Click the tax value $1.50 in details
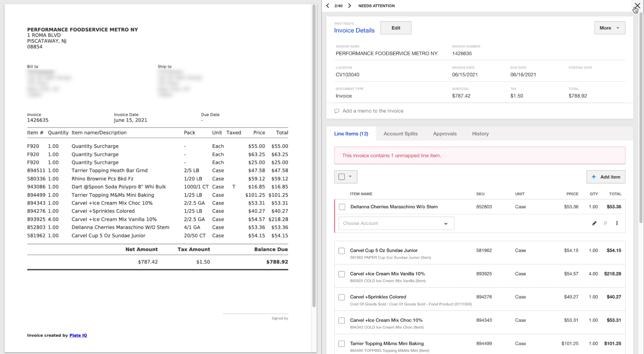 (x=517, y=96)
